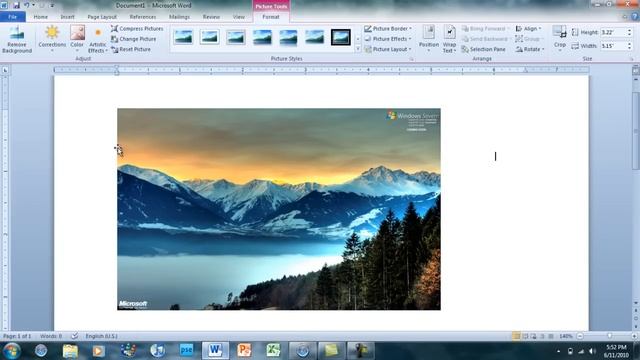The height and width of the screenshot is (360, 640).
Task: Open PowerPoint from the taskbar
Action: pos(244,351)
